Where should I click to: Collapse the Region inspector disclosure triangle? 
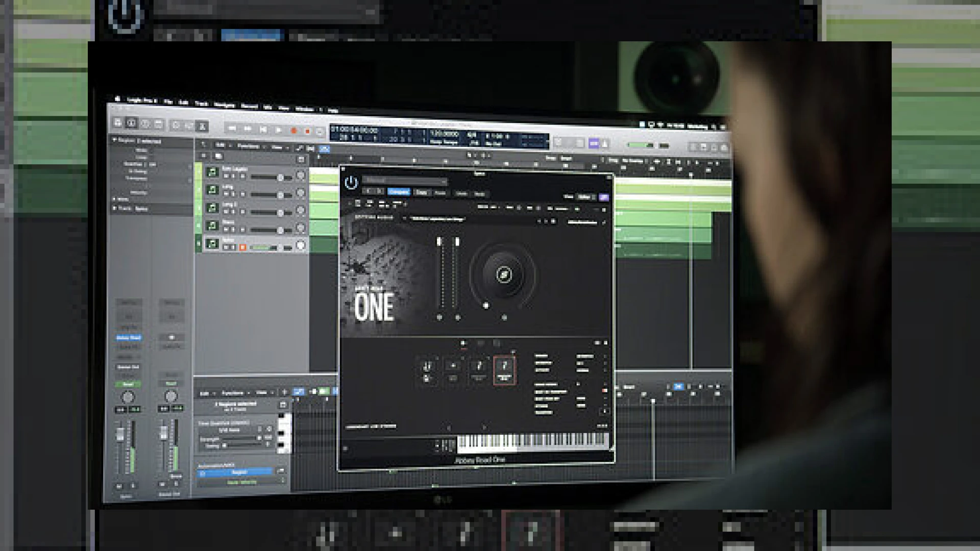pos(114,139)
